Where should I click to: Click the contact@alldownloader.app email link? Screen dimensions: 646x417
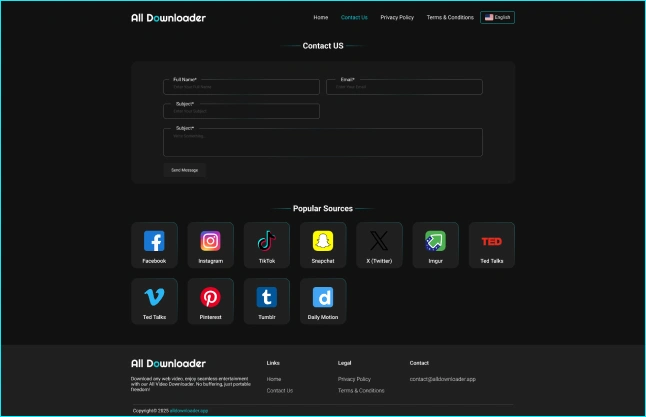click(442, 379)
